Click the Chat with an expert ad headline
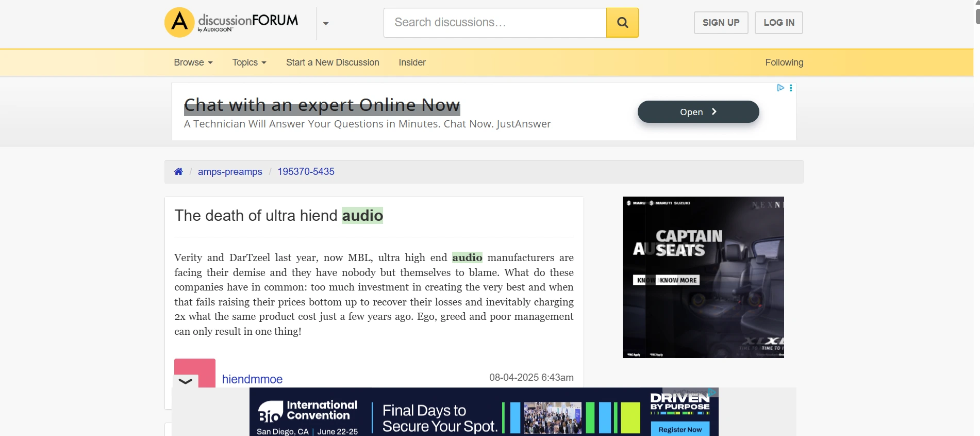The image size is (980, 436). [322, 105]
